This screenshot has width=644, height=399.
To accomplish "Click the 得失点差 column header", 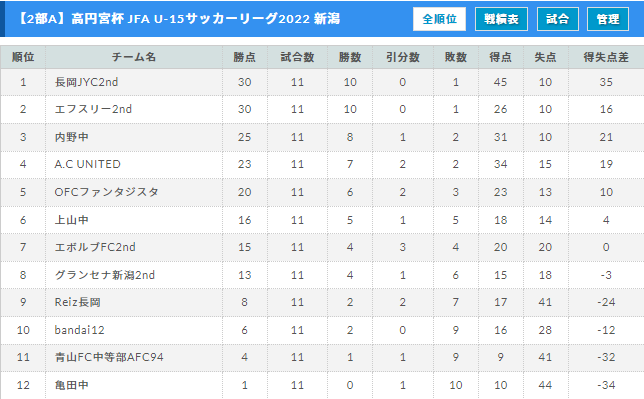I will coord(606,57).
